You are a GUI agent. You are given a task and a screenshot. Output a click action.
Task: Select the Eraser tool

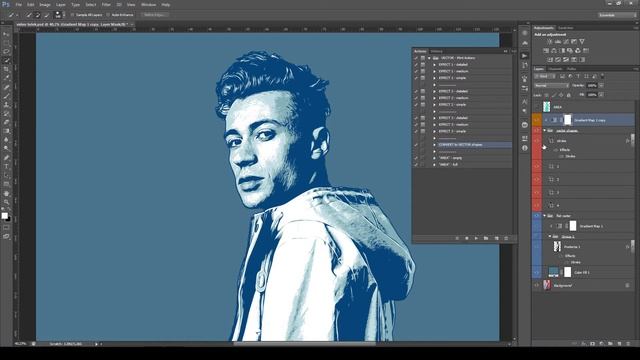click(x=6, y=122)
